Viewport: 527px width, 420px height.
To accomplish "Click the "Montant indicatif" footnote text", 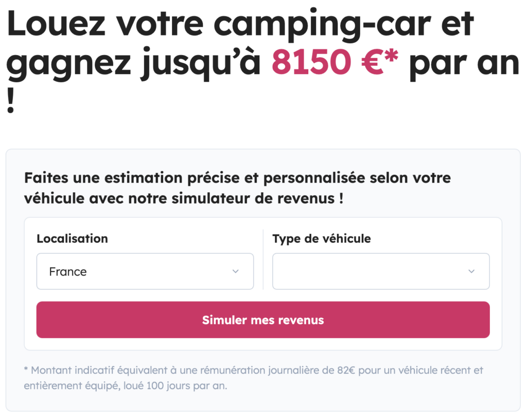I will (73, 370).
